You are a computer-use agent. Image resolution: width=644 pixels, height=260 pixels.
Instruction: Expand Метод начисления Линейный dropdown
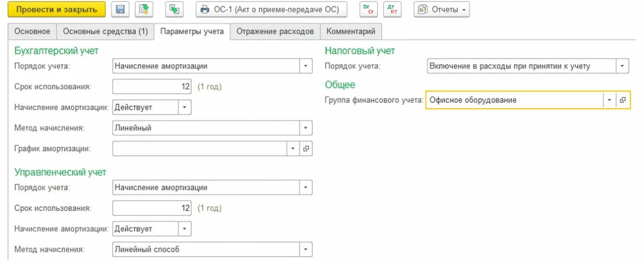305,128
